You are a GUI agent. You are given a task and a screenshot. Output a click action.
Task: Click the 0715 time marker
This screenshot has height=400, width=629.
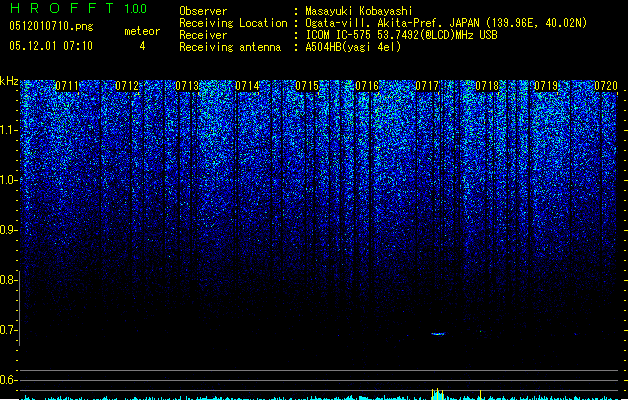tap(307, 86)
